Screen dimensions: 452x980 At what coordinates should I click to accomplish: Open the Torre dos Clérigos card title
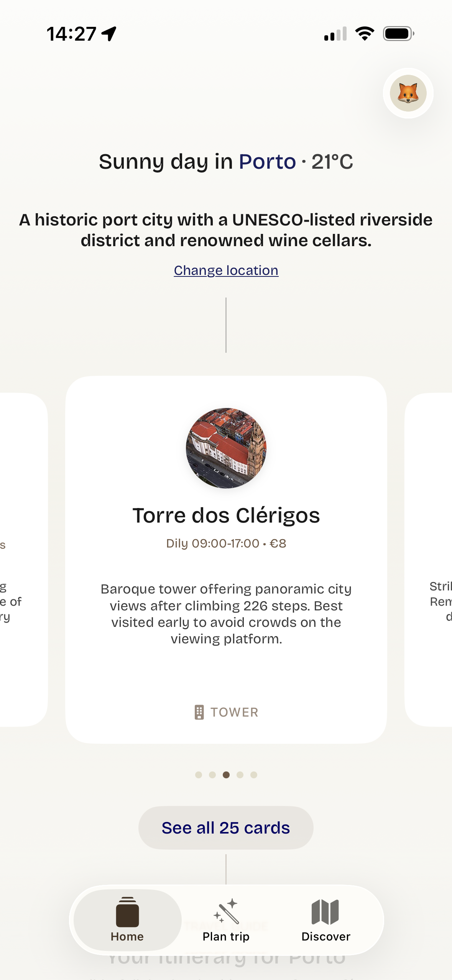click(226, 515)
